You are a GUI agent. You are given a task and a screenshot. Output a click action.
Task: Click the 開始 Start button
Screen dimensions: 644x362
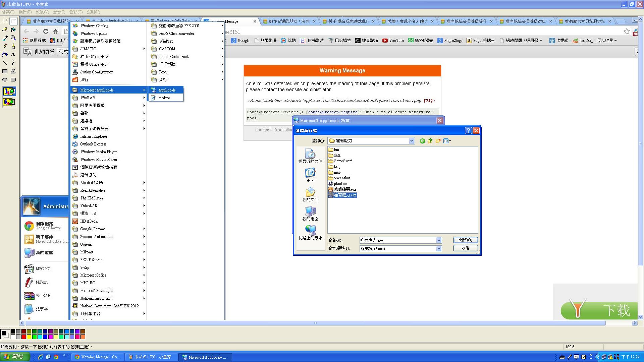(x=14, y=357)
